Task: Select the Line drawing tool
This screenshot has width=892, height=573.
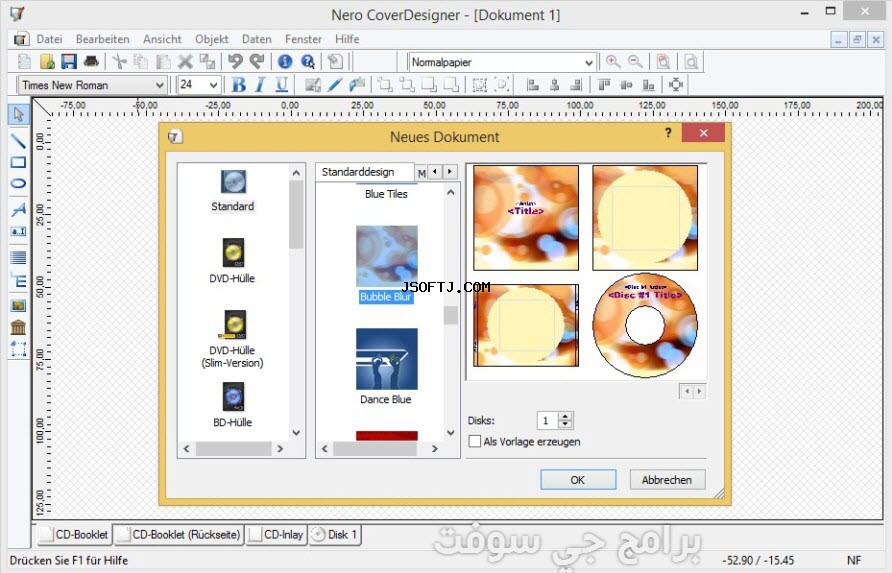Action: click(18, 141)
